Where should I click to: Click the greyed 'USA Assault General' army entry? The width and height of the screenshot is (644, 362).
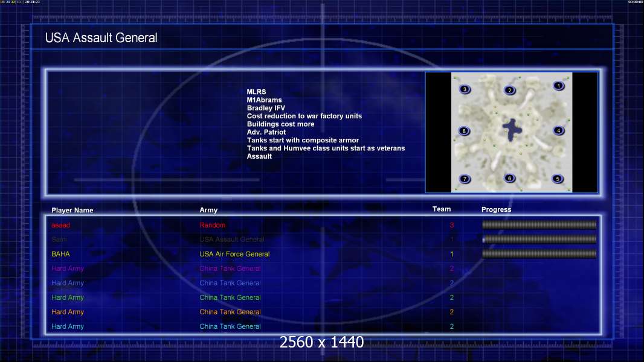[231, 240]
